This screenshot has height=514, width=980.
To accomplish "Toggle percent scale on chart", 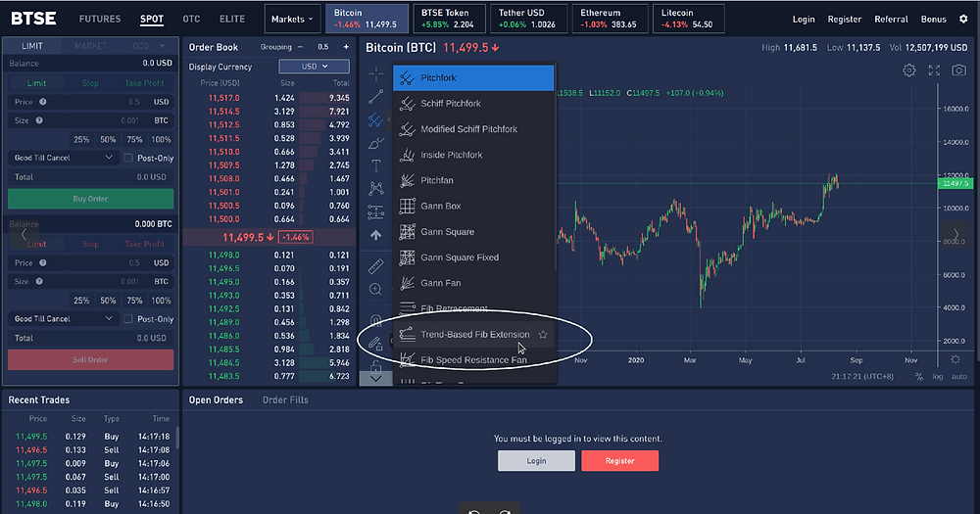I will click(x=919, y=377).
